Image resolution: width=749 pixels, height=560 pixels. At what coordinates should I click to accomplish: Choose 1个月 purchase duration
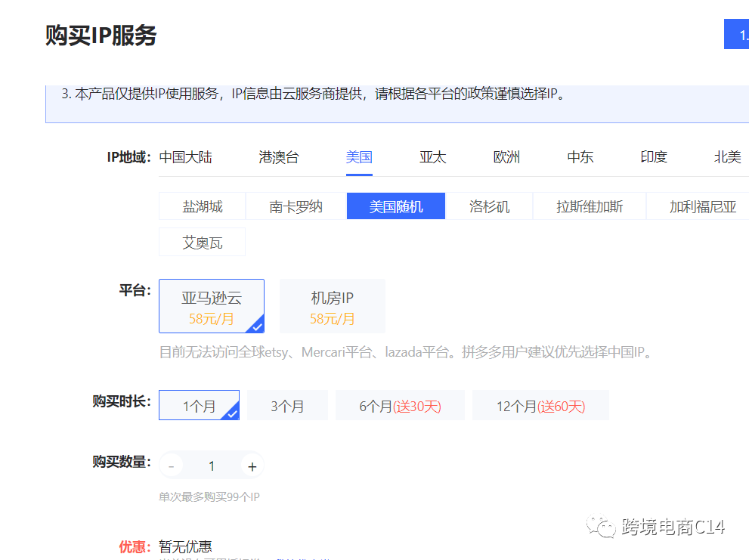[200, 405]
